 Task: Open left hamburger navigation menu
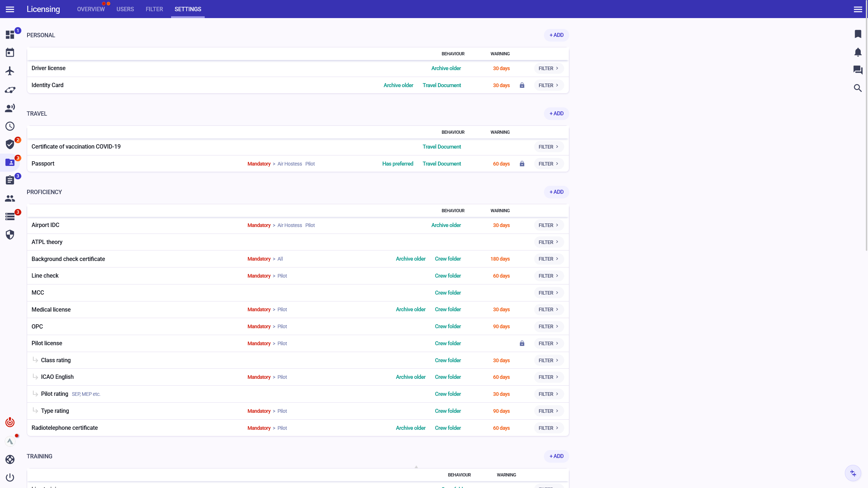(10, 9)
